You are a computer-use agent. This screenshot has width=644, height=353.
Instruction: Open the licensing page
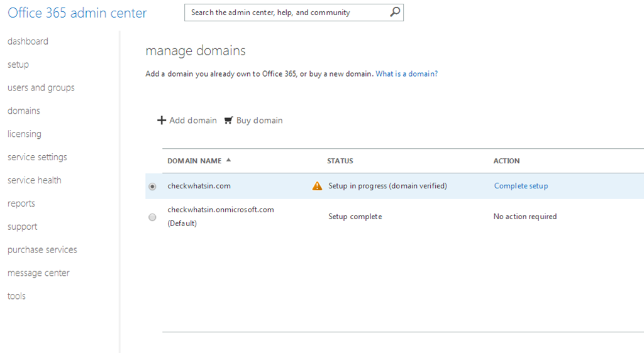coord(25,134)
